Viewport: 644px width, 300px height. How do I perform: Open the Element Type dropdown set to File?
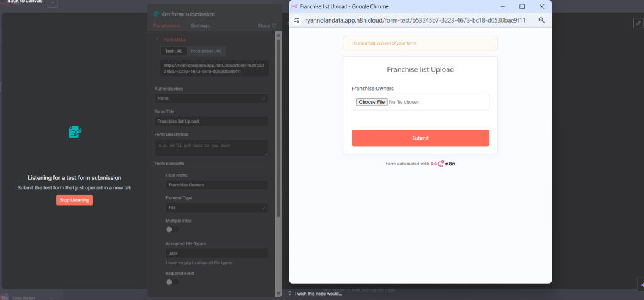216,208
